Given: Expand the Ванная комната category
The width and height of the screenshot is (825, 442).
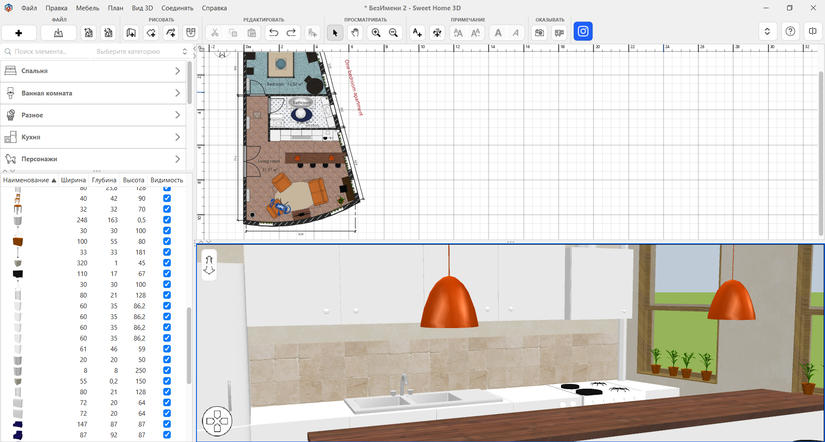Looking at the screenshot, I should 93,93.
